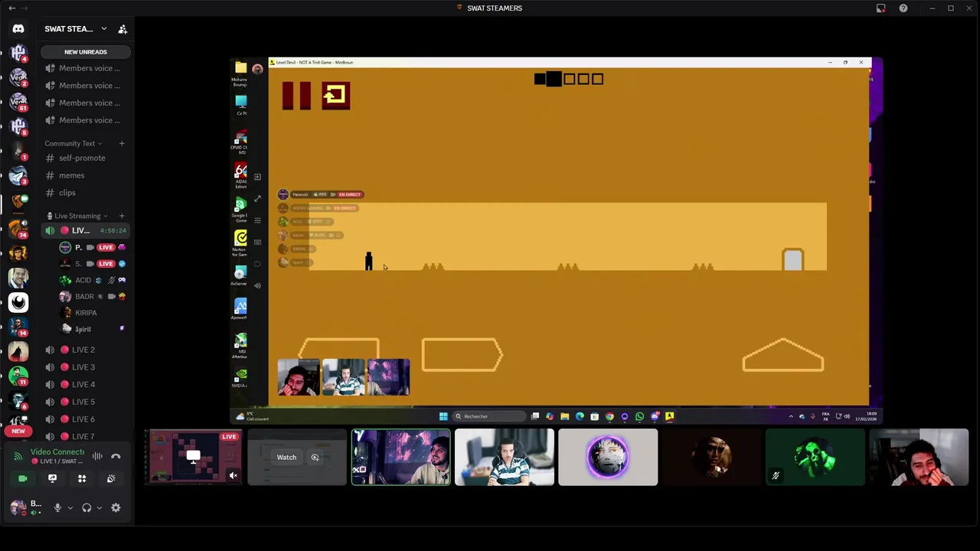The image size is (980, 551).
Task: Open the SWAT STEA... server dropdown
Action: point(76,29)
